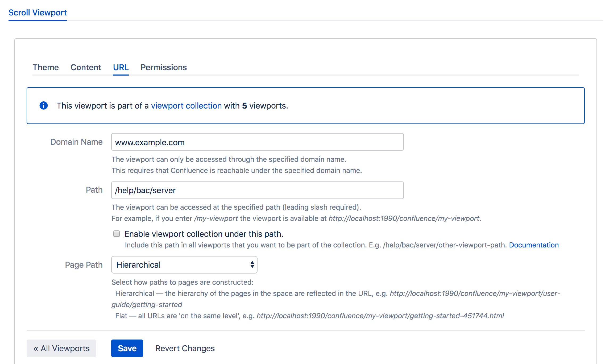Go to the Permissions tab

coord(164,67)
